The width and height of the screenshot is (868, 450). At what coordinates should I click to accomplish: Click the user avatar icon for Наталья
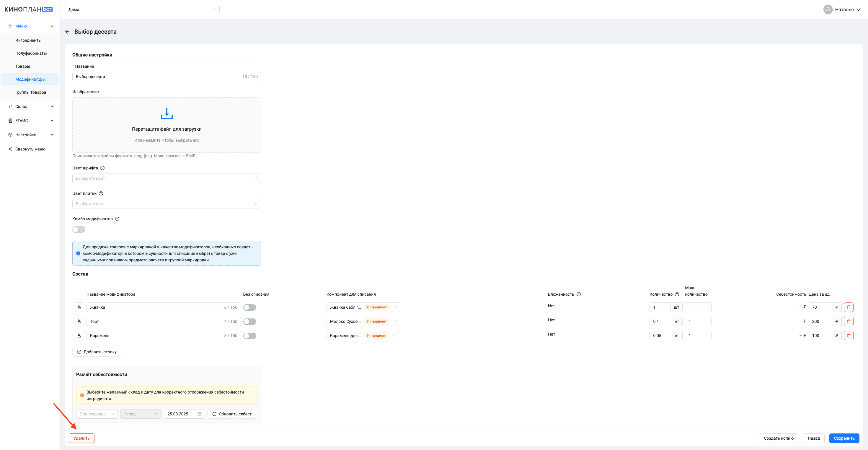click(x=828, y=9)
